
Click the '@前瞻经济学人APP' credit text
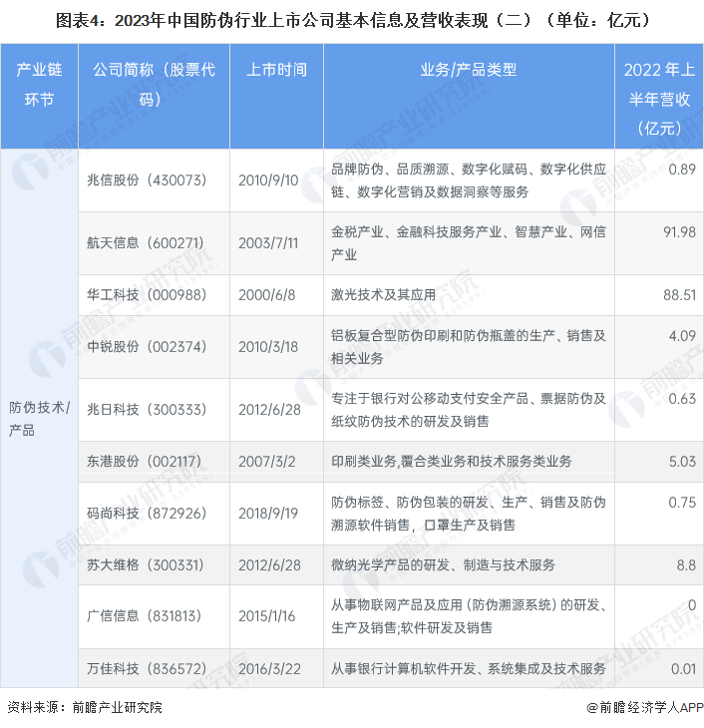644,708
